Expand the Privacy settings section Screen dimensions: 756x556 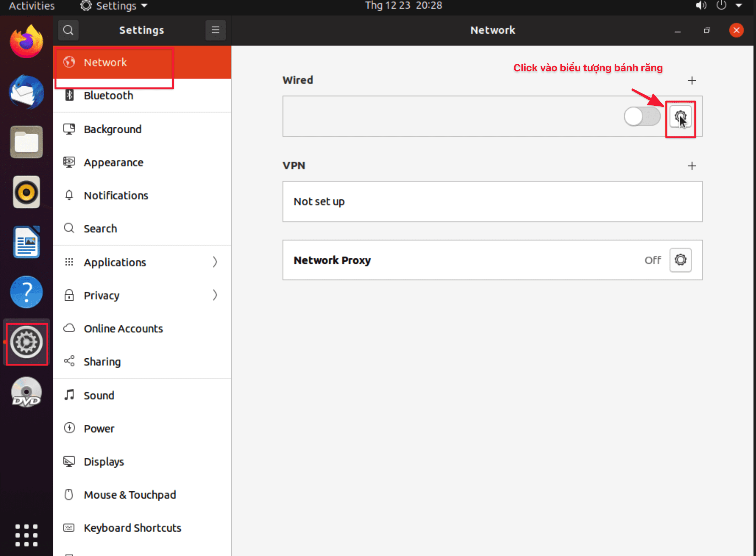[101, 295]
